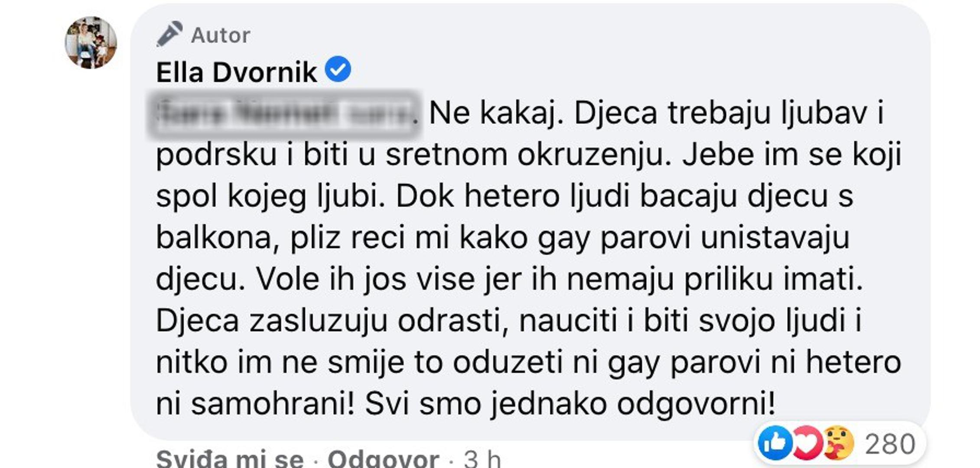Viewport: 980px width, 468px height.
Task: Click 'Odgovor' to reply to comment
Action: (x=383, y=458)
